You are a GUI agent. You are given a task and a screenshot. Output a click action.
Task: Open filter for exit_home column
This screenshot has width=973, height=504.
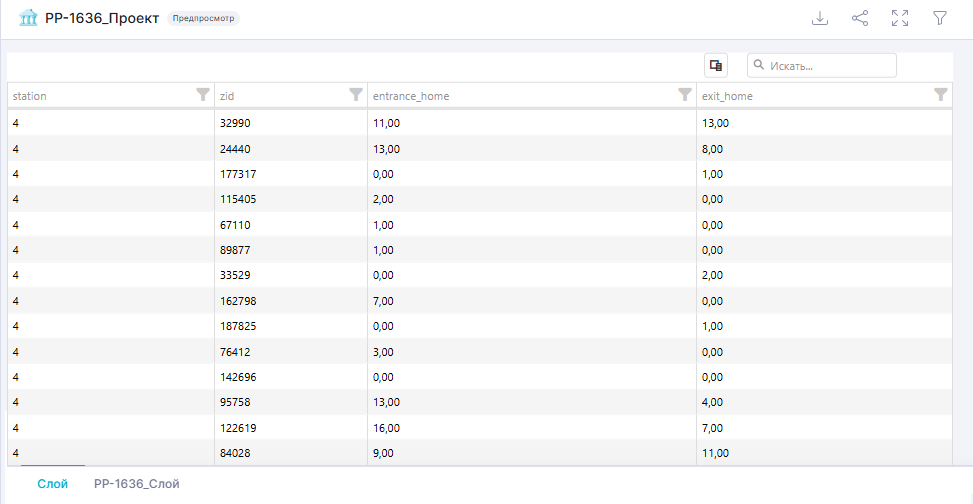pos(940,95)
